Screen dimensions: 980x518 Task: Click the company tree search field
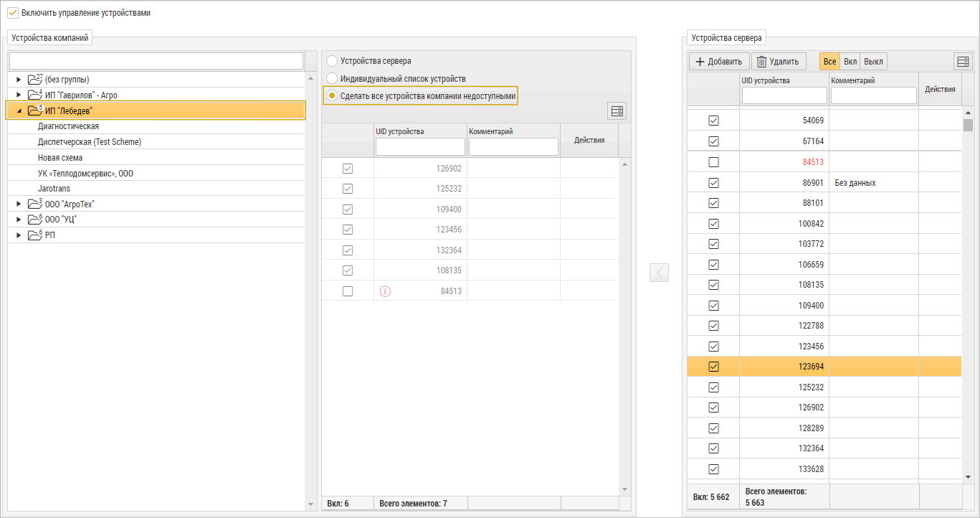(156, 61)
